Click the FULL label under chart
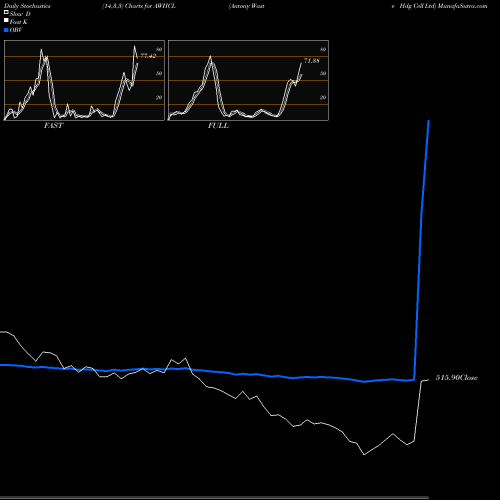Viewport: 500px width, 500px height. [x=218, y=126]
